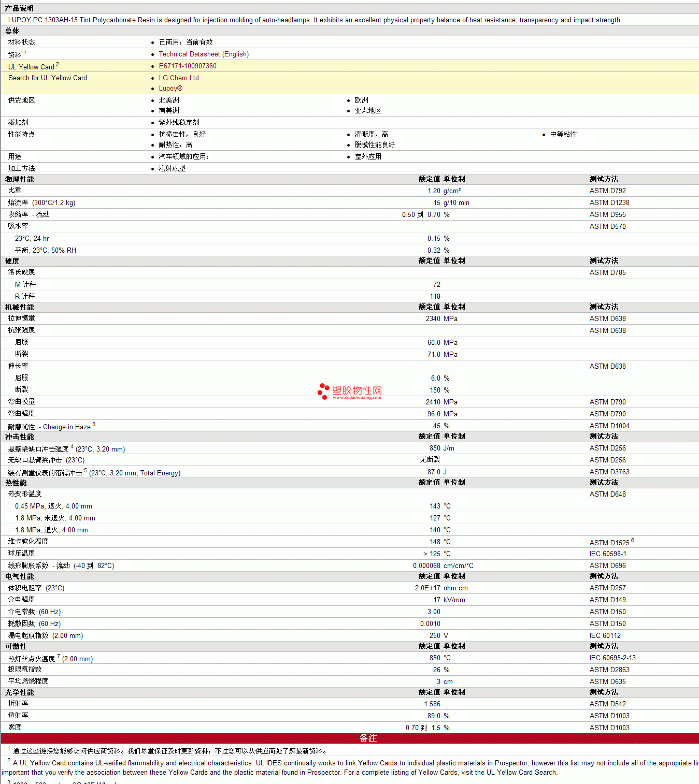Click IEC 60112 test method
699x784 pixels.
(x=605, y=635)
